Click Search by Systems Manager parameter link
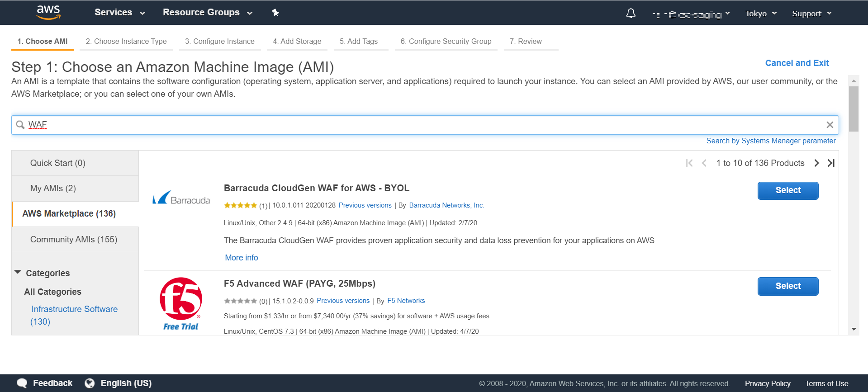Screen dimensions: 868x392 [771, 141]
